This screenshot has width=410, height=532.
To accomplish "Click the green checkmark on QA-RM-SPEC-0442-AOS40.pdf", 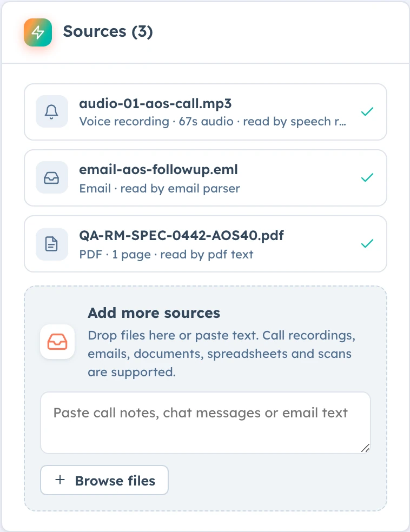I will (367, 243).
